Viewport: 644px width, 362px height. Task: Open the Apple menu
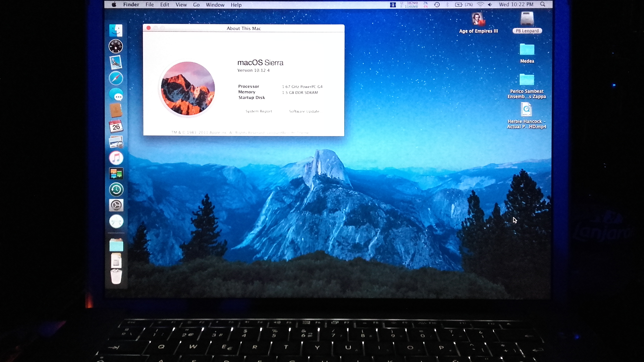[x=114, y=5]
